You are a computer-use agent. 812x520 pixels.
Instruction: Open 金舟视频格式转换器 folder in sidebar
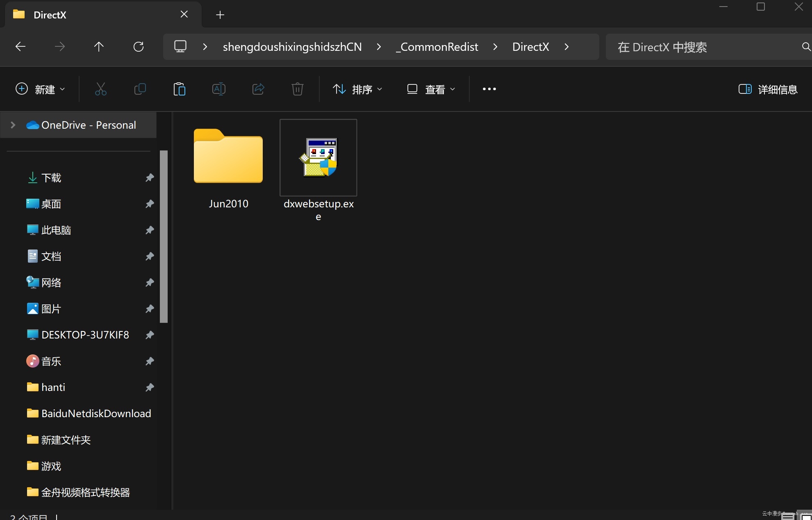(85, 492)
